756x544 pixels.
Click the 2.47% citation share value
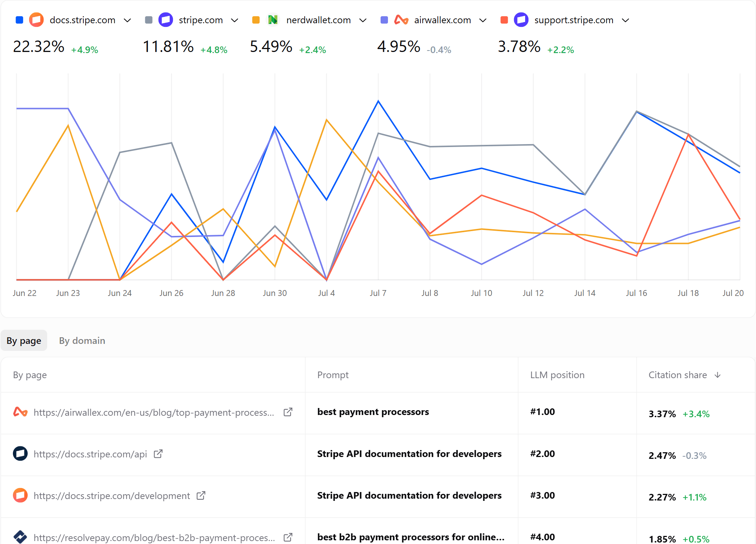(662, 456)
